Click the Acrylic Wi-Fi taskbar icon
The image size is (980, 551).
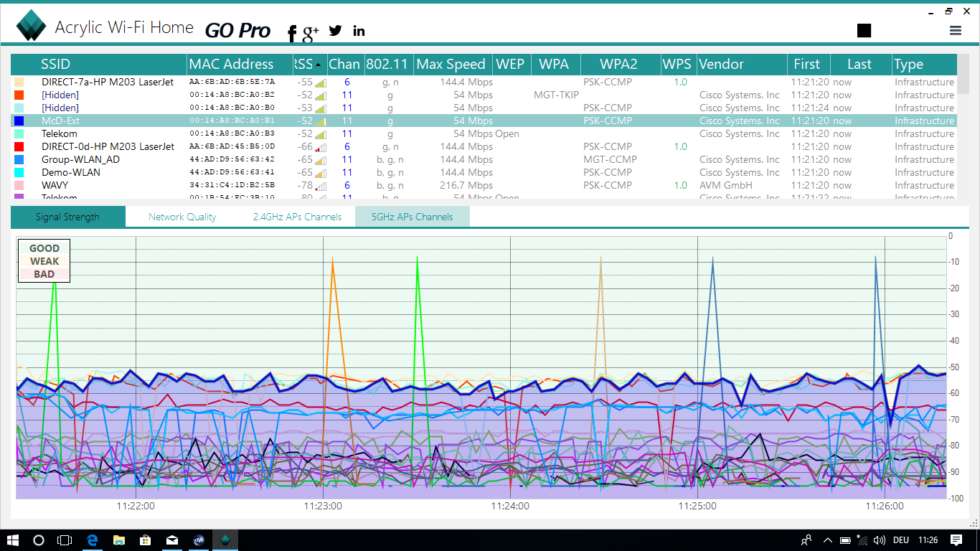click(x=225, y=540)
